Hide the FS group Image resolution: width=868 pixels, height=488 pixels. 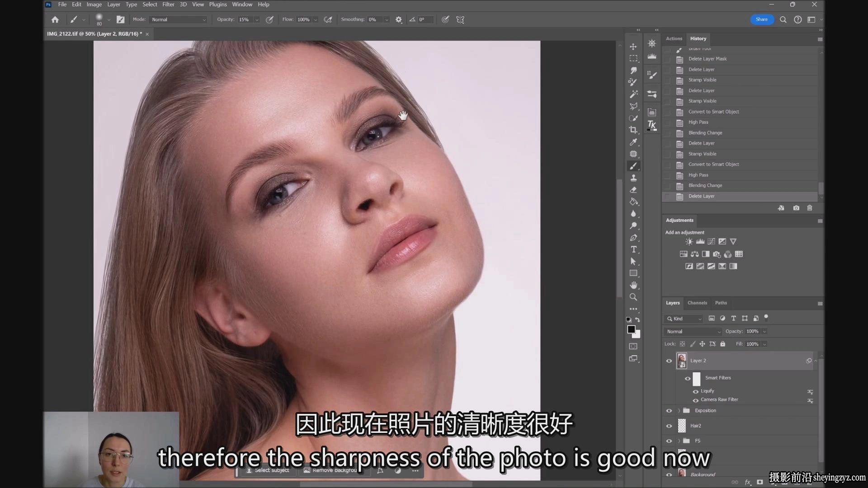tap(669, 441)
